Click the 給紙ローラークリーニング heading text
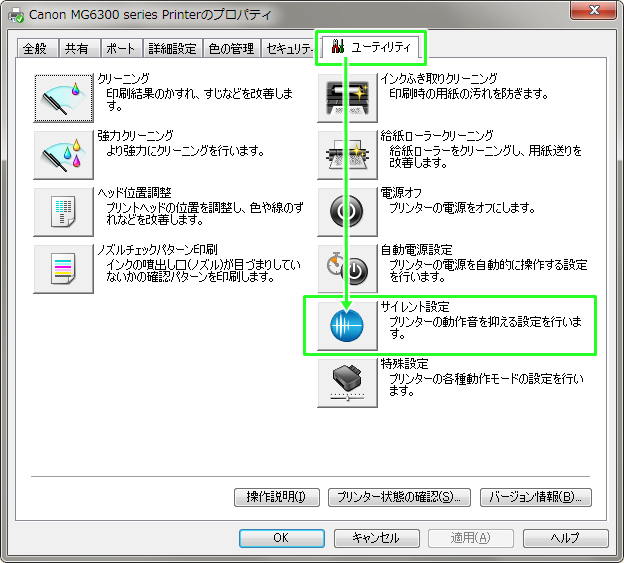 437,136
